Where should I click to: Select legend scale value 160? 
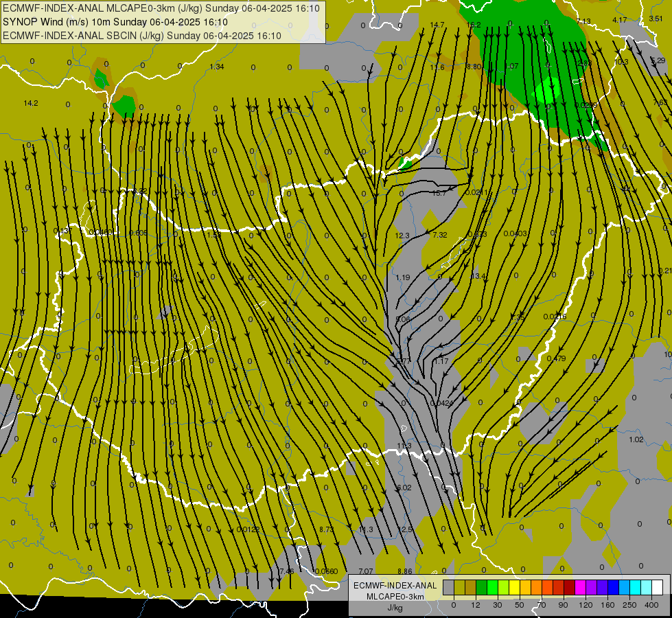tap(607, 605)
